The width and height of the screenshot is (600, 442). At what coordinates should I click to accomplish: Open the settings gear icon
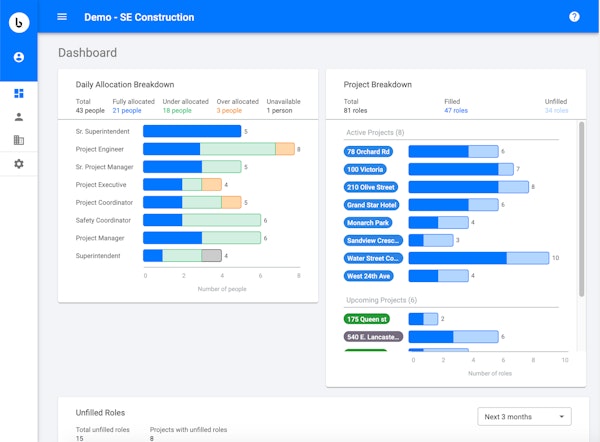click(18, 164)
